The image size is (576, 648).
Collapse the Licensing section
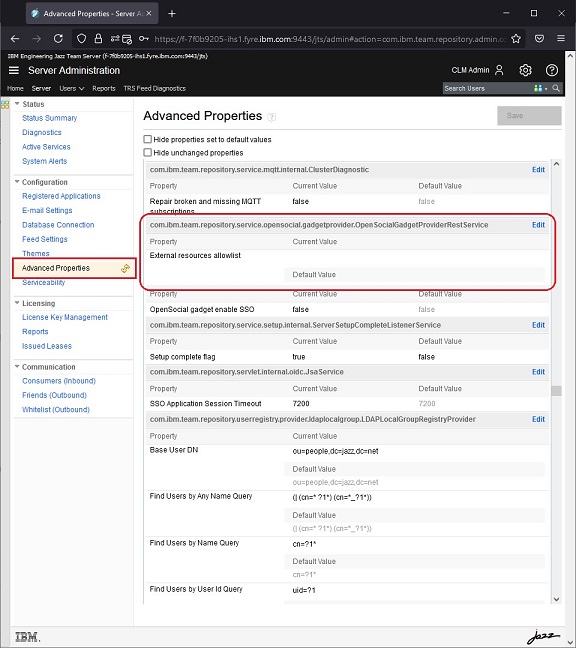(17, 303)
